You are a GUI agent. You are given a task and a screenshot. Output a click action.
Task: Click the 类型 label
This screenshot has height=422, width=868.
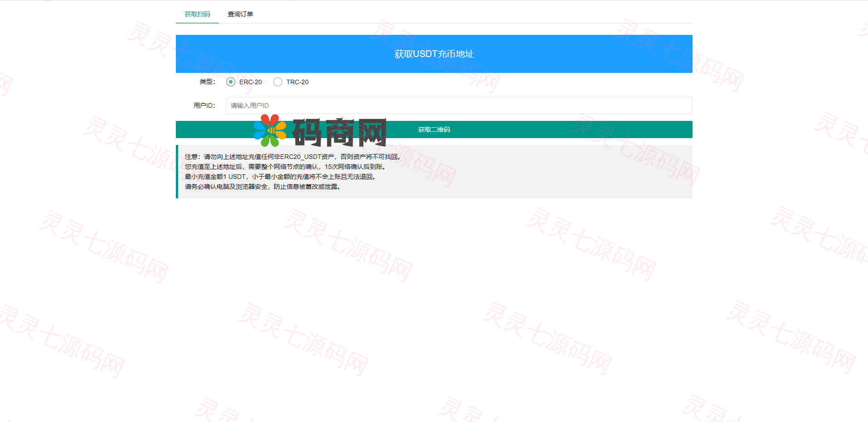[207, 82]
